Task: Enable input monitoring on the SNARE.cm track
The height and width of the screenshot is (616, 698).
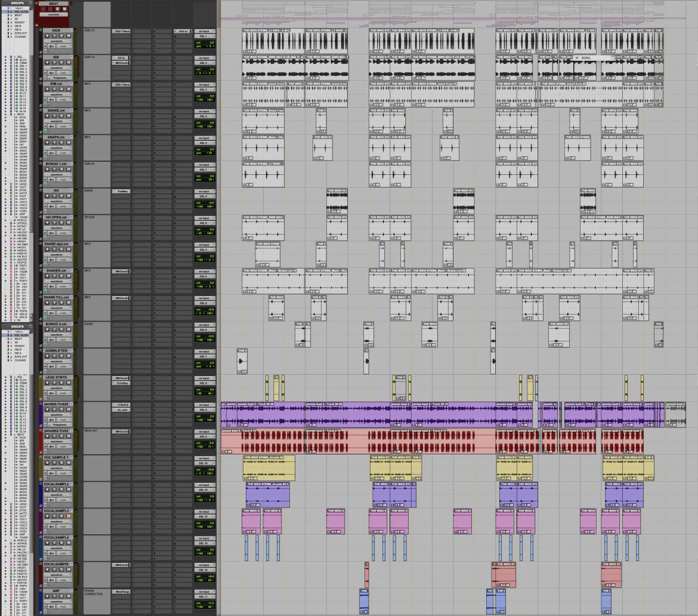Action: click(54, 116)
